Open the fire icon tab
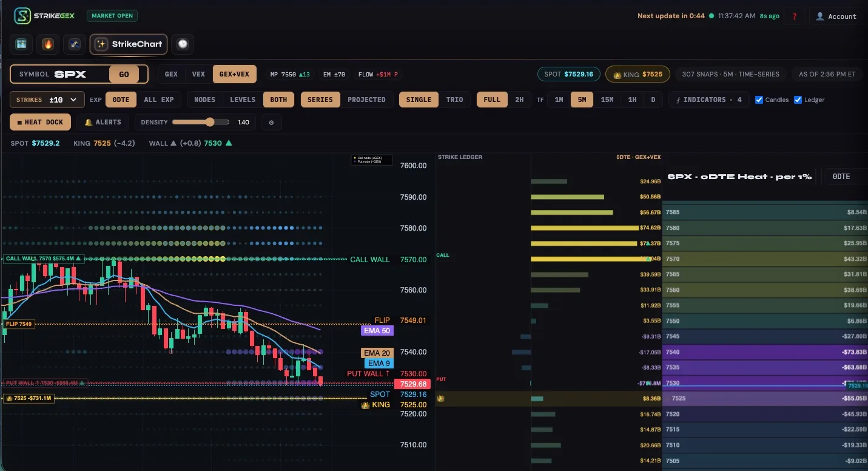868x471 pixels. [x=48, y=44]
